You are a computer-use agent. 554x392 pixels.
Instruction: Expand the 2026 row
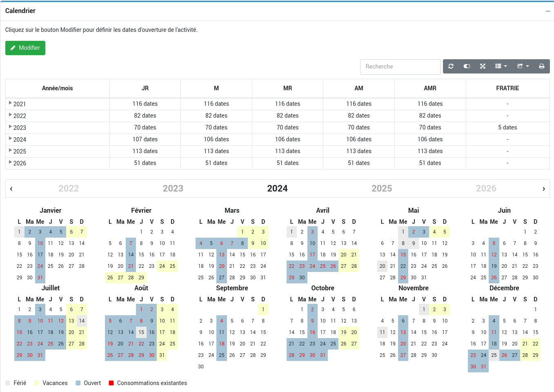pos(10,163)
